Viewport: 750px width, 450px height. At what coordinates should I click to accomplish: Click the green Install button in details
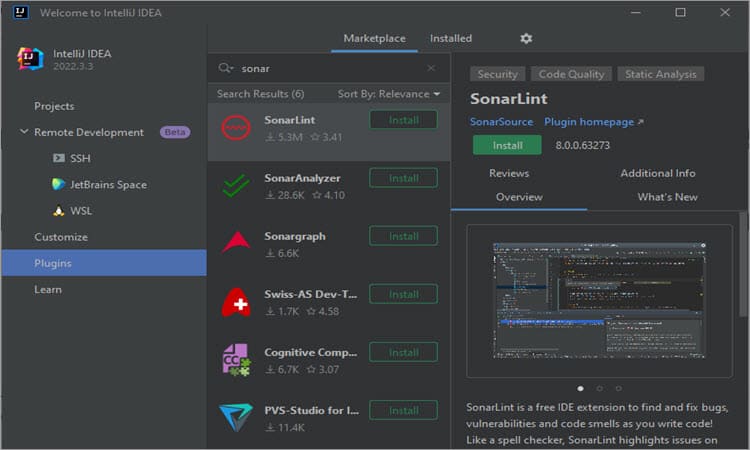[x=507, y=145]
